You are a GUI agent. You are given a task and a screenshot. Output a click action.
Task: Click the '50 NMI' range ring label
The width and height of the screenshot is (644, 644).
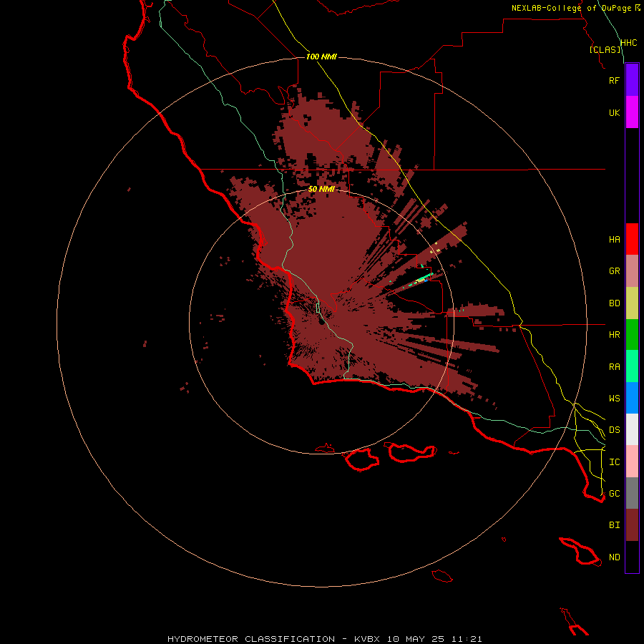point(321,189)
